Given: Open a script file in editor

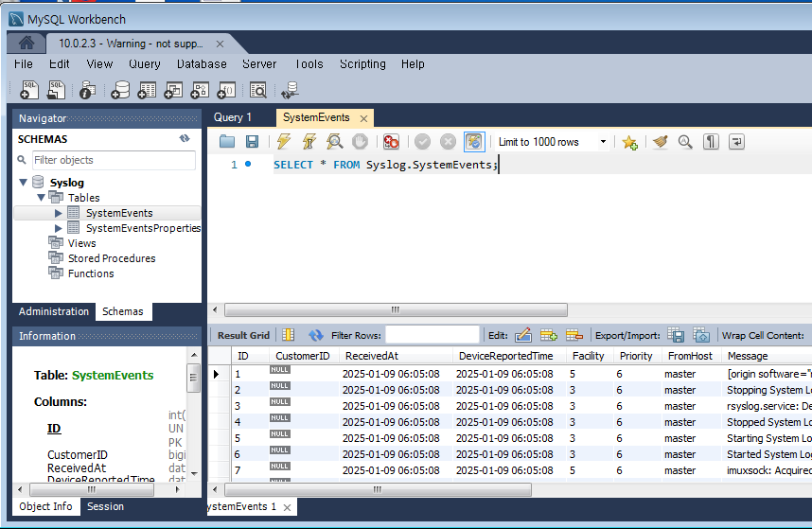Looking at the screenshot, I should tap(227, 141).
